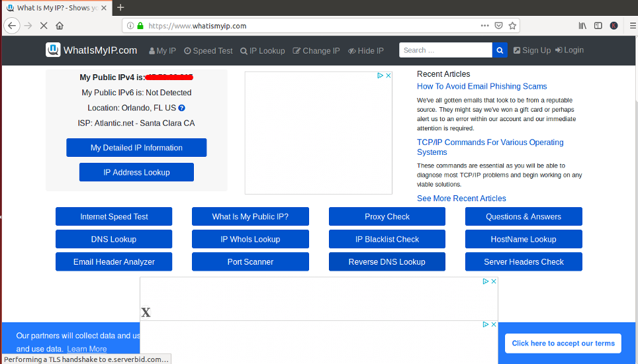Click My Detailed IP Information button
The height and width of the screenshot is (364, 638).
coord(136,148)
